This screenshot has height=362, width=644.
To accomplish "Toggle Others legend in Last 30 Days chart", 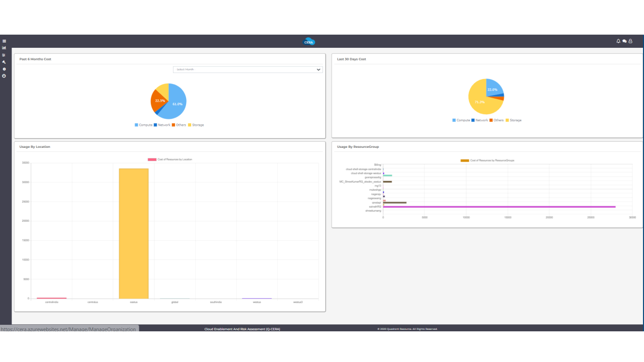I will 496,120.
